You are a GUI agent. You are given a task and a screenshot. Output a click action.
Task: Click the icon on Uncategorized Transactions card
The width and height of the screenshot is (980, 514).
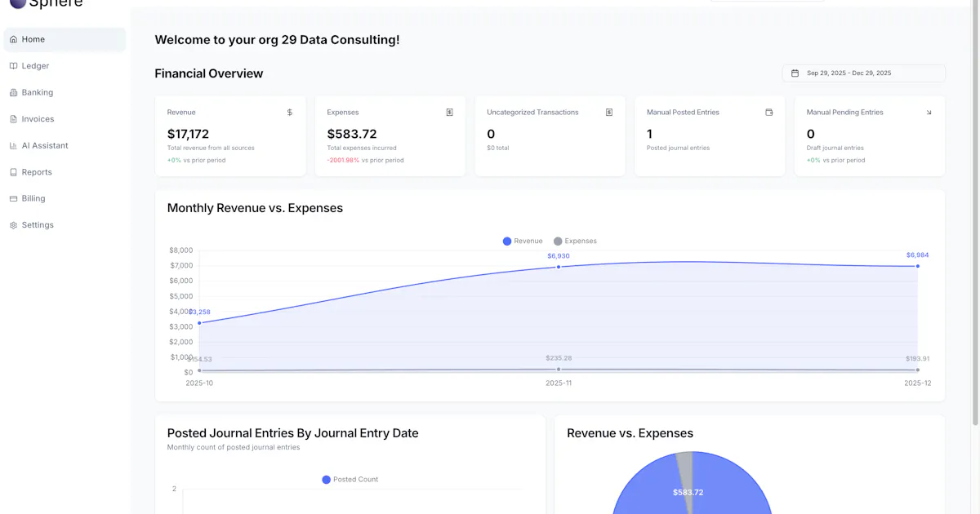609,113
